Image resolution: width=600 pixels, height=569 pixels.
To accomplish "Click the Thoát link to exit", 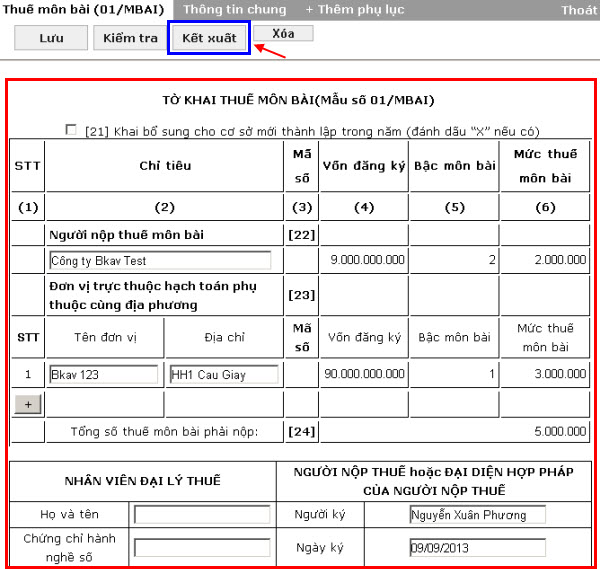I will [x=578, y=9].
